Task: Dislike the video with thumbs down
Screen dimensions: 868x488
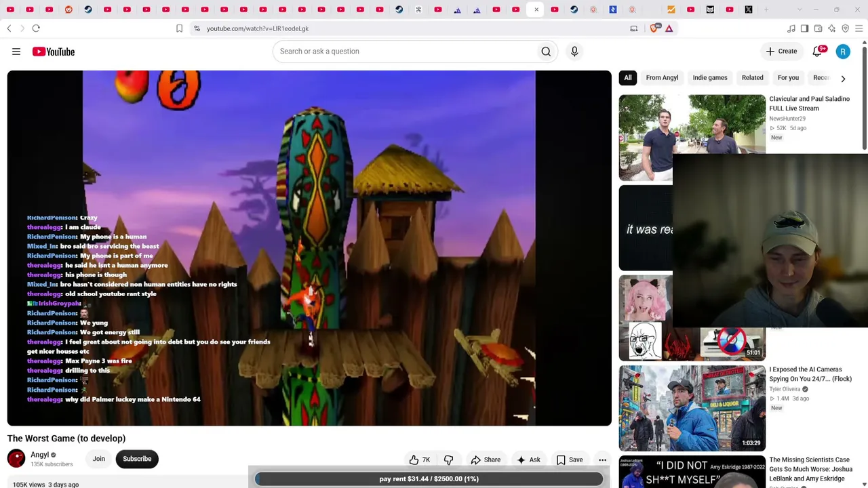Action: point(448,460)
